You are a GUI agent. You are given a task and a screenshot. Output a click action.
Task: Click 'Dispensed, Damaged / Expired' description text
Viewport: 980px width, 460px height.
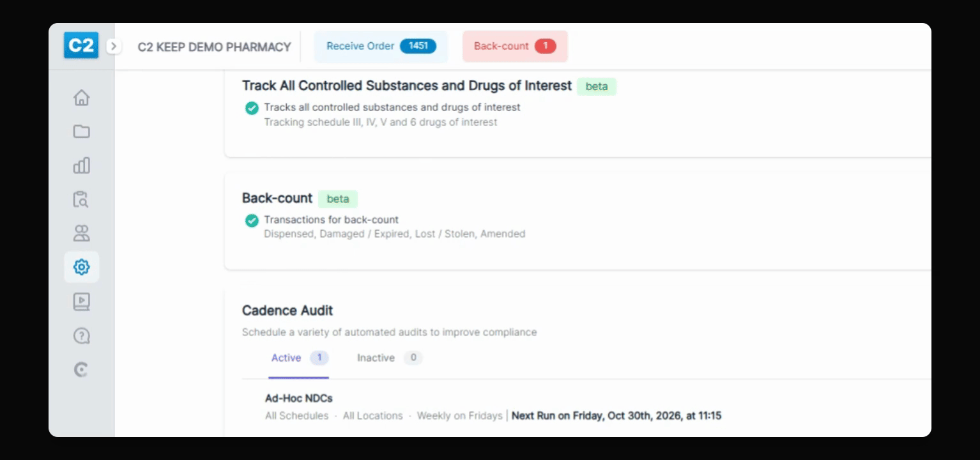pos(394,234)
